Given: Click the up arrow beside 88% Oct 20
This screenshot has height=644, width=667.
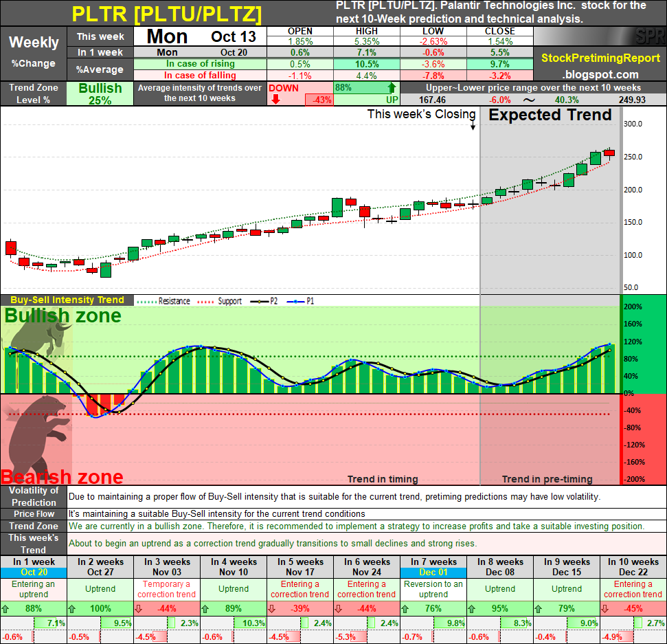Looking at the screenshot, I should (5, 609).
